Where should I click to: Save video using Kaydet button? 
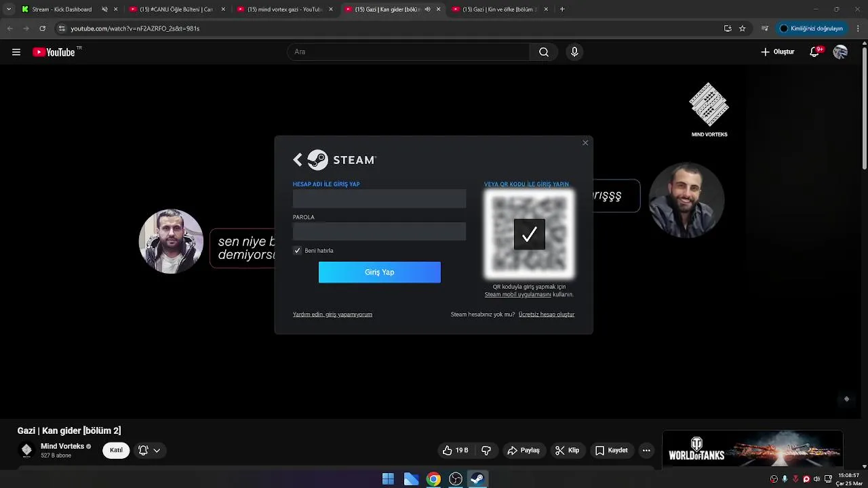tap(612, 450)
